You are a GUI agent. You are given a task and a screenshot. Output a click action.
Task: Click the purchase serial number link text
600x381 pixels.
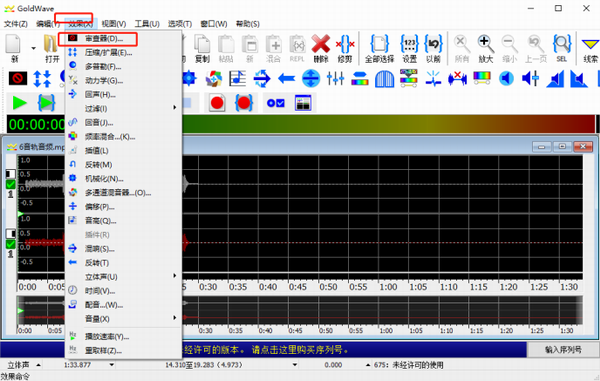299,350
